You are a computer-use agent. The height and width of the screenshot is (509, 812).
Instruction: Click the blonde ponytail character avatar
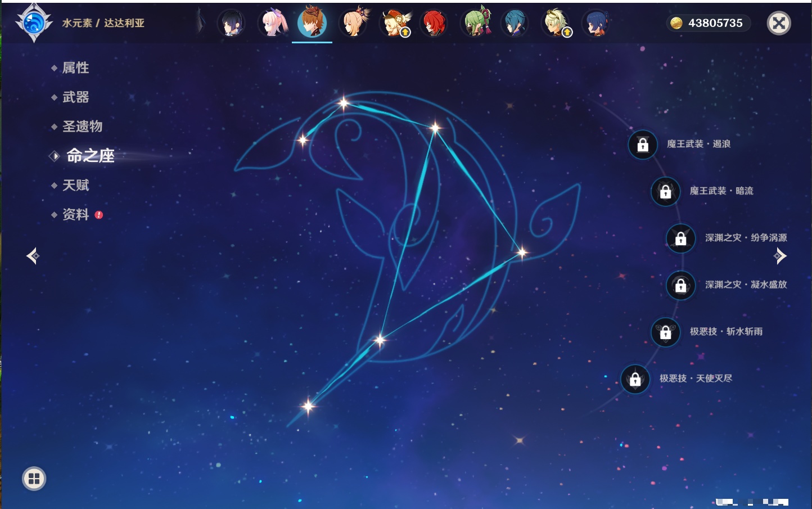coord(354,24)
